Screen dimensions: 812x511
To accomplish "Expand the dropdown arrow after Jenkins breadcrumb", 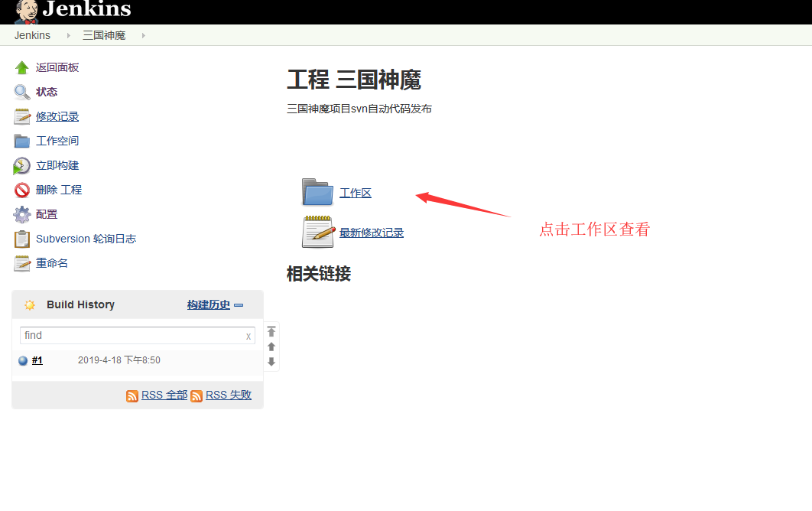I will pos(67,36).
